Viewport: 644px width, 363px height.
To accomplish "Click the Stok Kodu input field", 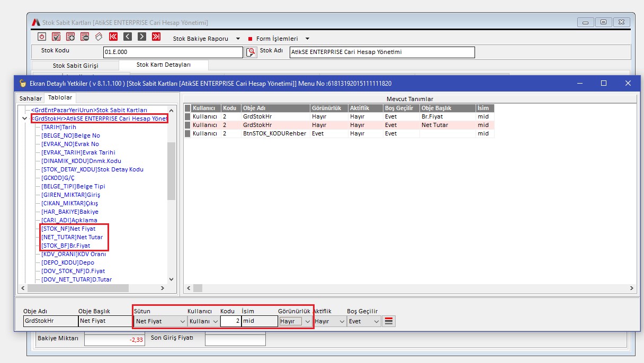I will tap(173, 52).
